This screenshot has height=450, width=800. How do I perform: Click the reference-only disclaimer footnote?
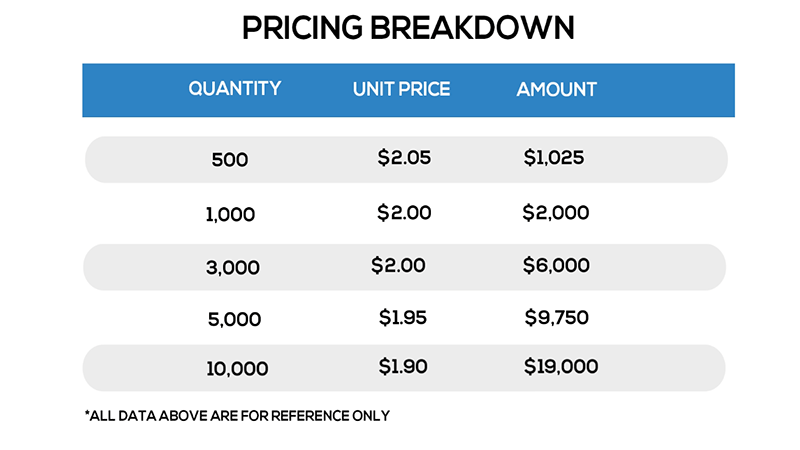[x=237, y=415]
